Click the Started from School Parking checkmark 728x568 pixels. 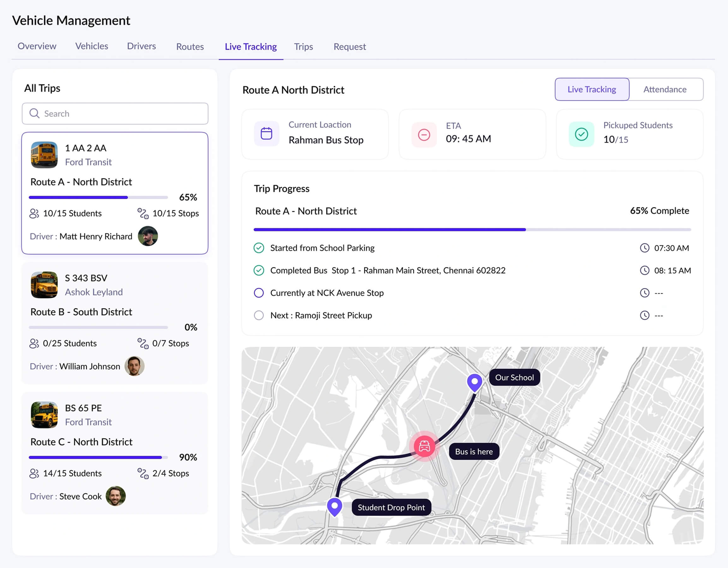click(x=259, y=248)
